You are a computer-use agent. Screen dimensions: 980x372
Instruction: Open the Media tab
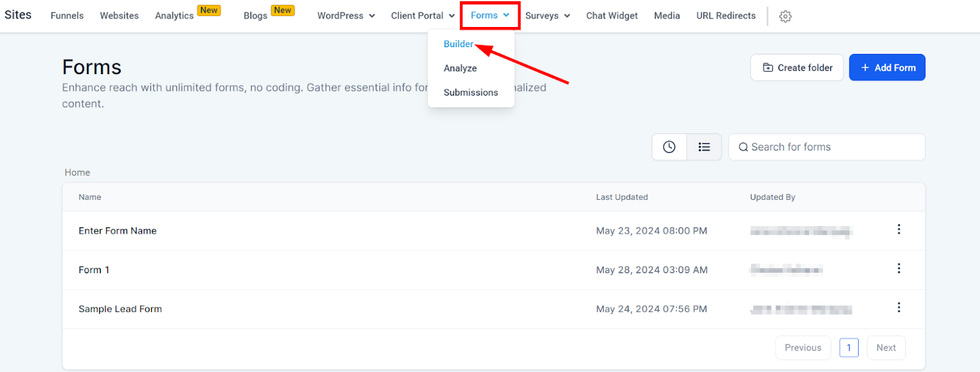667,16
